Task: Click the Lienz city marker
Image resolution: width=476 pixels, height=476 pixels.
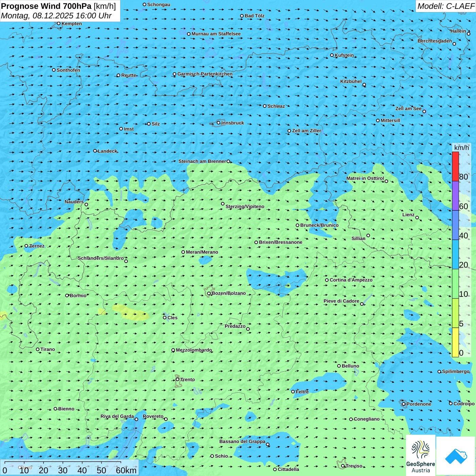Action: pyautogui.click(x=417, y=218)
